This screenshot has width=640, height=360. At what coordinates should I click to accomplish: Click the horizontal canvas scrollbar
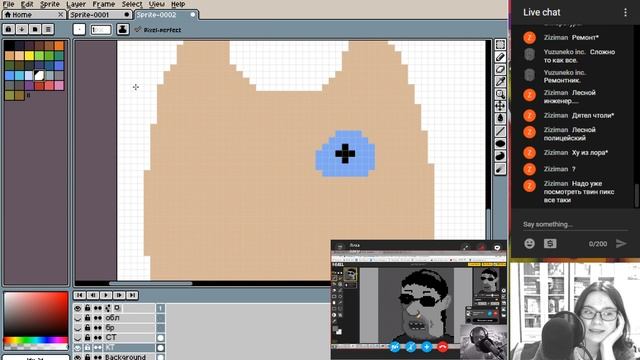tap(151, 283)
